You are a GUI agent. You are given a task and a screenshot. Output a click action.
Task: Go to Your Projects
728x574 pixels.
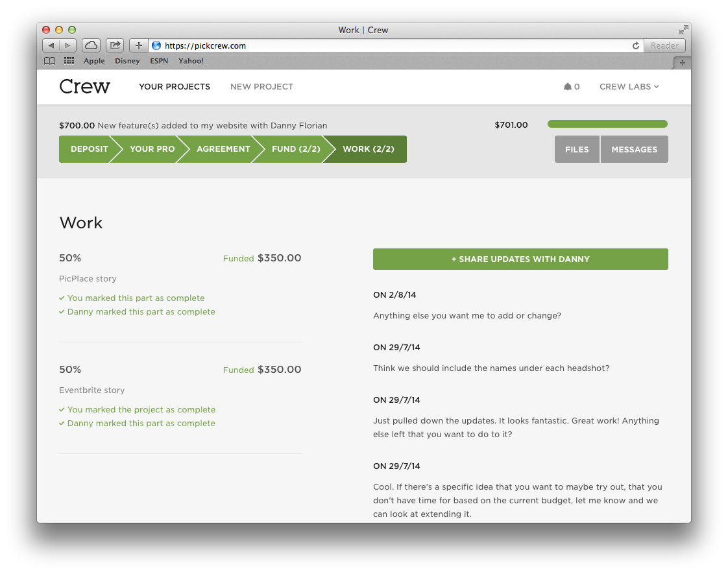[x=175, y=87]
